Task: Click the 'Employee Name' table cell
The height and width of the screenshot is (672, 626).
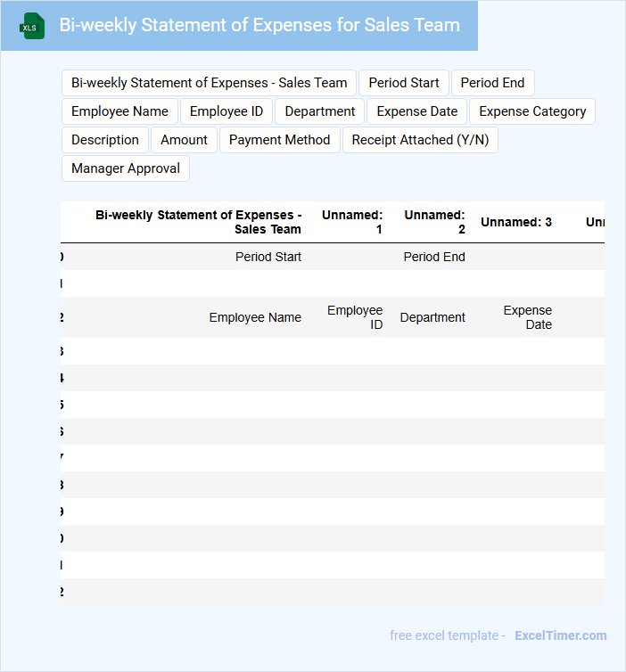Action: pyautogui.click(x=255, y=317)
